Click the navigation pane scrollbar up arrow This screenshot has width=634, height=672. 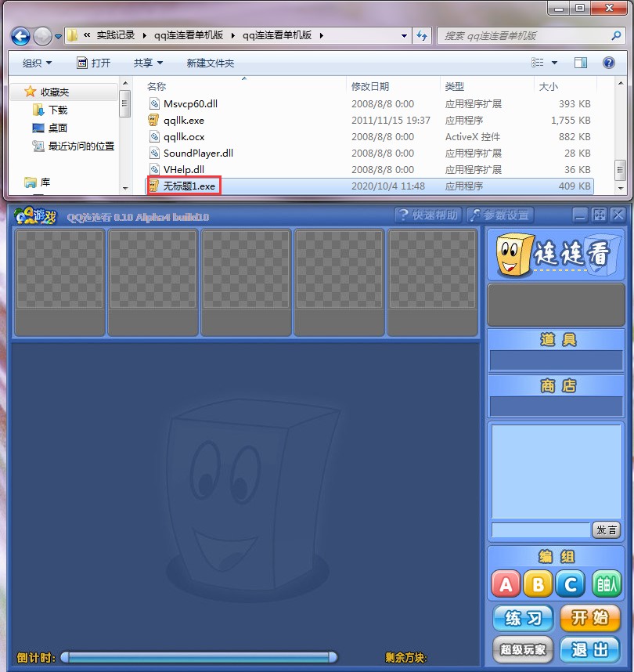tap(124, 83)
